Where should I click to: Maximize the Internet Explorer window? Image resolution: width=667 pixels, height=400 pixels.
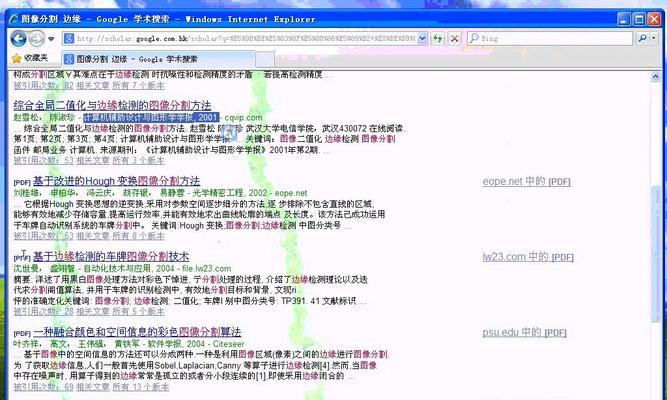639,19
